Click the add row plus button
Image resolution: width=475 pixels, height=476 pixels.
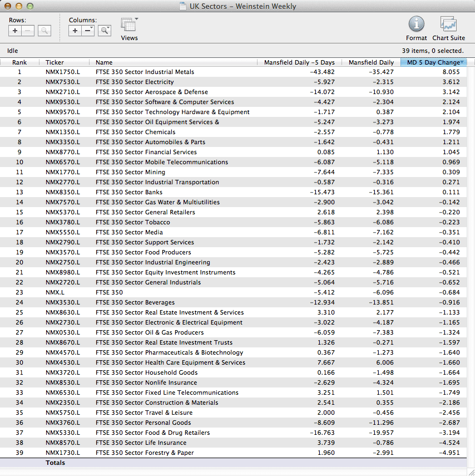(15, 31)
